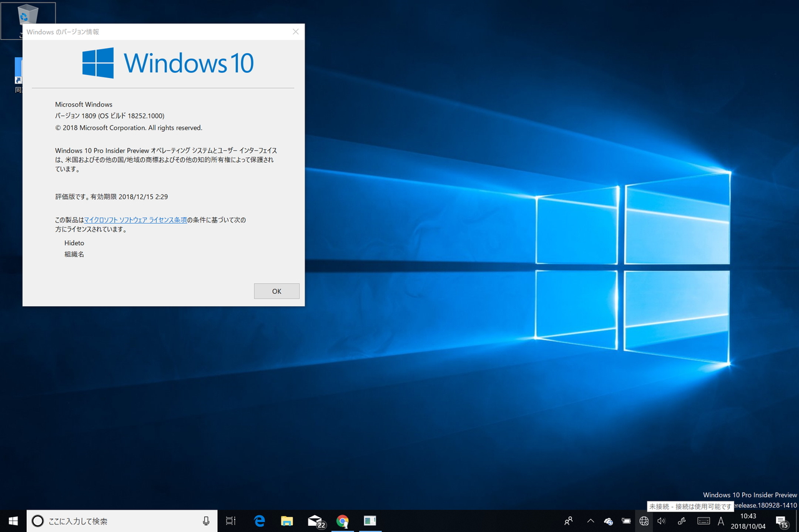Viewport: 799px width, 532px height.
Task: Open the volume speaker control
Action: click(662, 521)
